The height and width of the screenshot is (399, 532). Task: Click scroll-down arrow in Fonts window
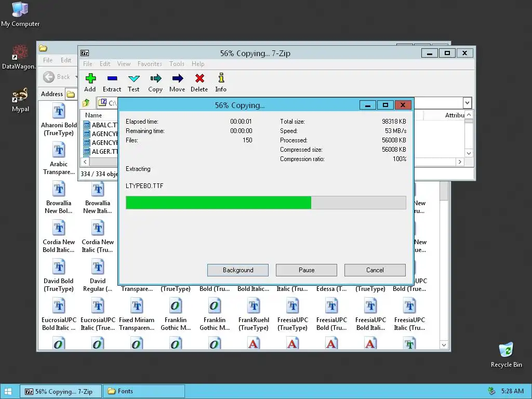[x=444, y=345]
